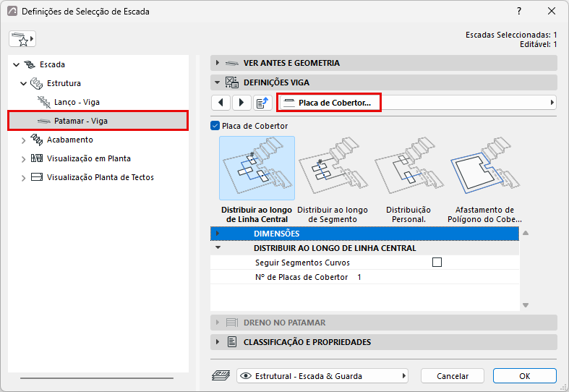Open the help question mark
This screenshot has width=569, height=392.
[519, 12]
